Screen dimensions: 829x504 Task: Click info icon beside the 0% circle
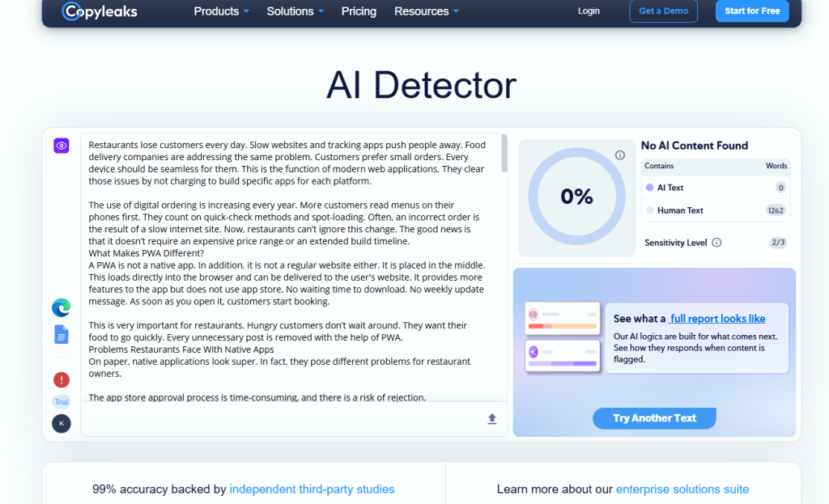620,155
